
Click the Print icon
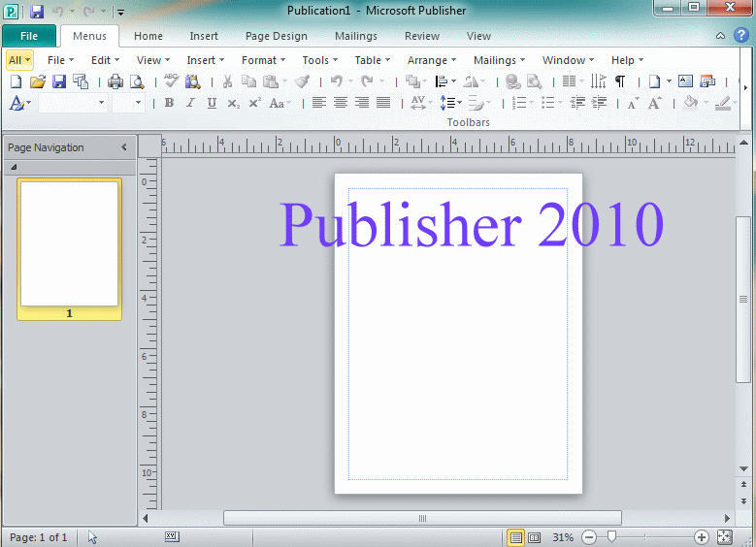tap(115, 81)
